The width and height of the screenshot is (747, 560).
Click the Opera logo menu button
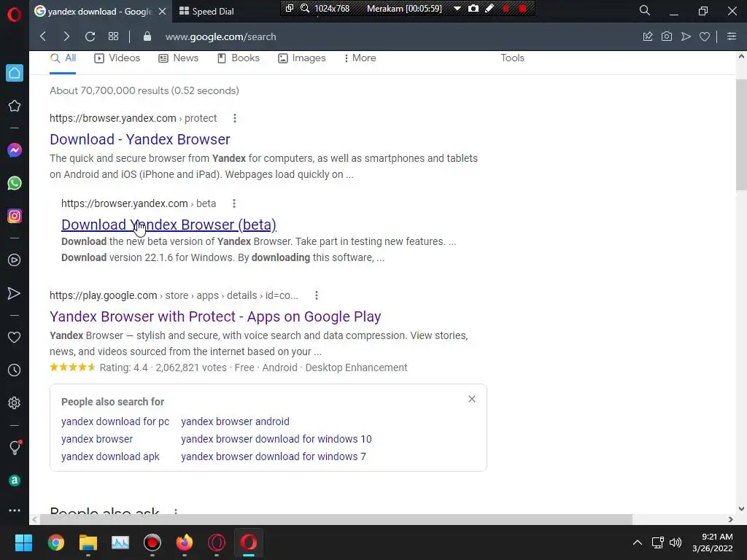click(15, 13)
